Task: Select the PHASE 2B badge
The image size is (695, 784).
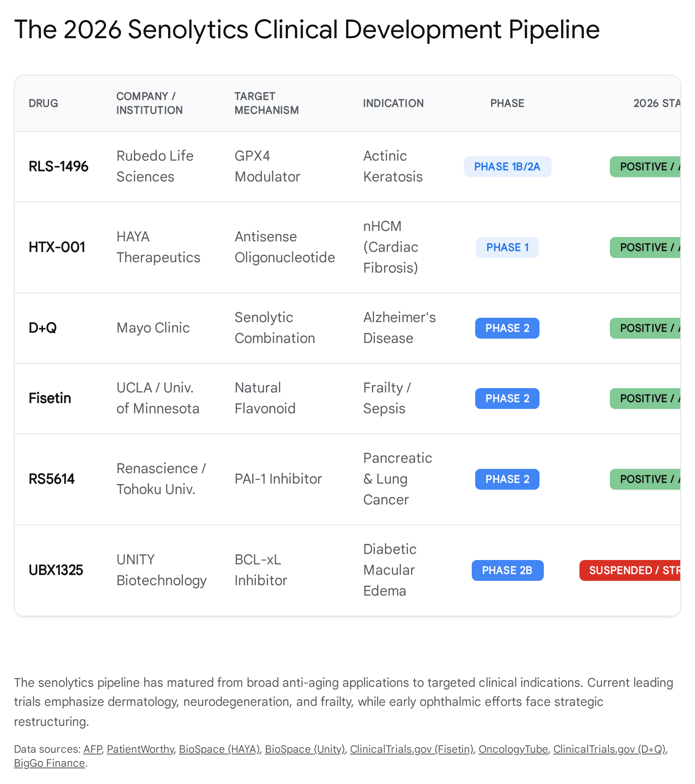Action: click(507, 570)
